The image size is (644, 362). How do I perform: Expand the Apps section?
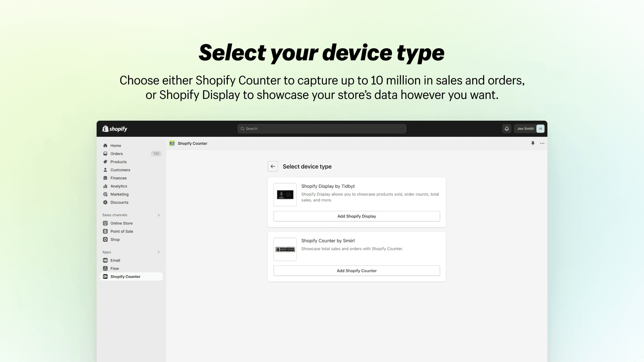[158, 252]
